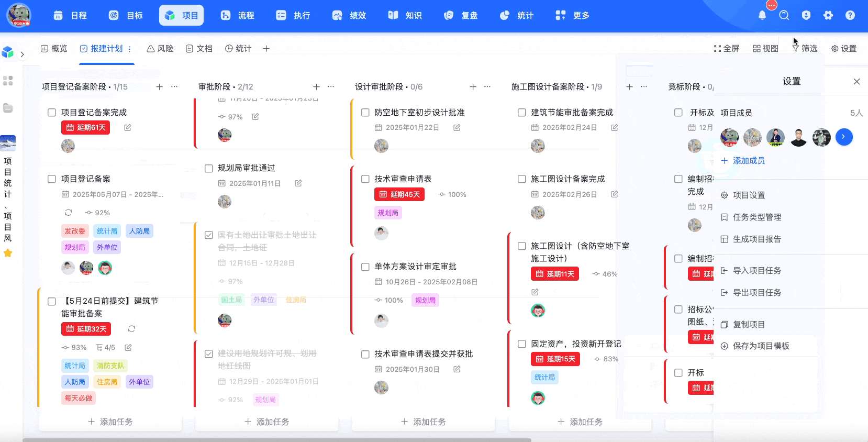Open more options for 设计审批阶段 column
Viewport: 868px width, 442px height.
coord(487,87)
